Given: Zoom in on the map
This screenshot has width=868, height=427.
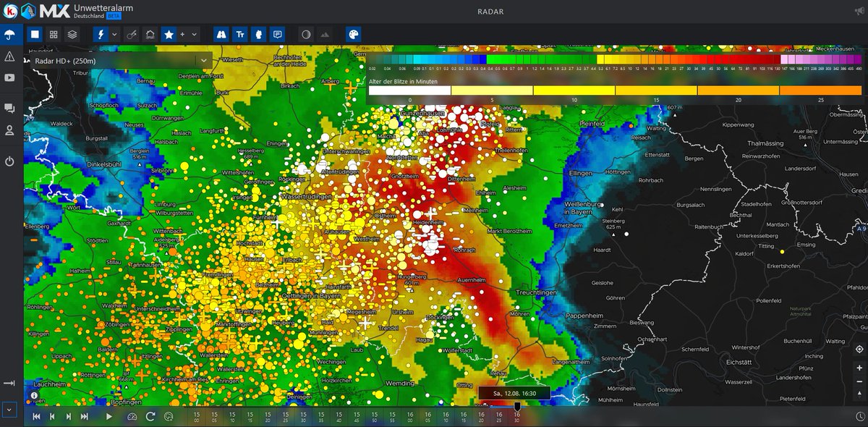Looking at the screenshot, I should [859, 367].
